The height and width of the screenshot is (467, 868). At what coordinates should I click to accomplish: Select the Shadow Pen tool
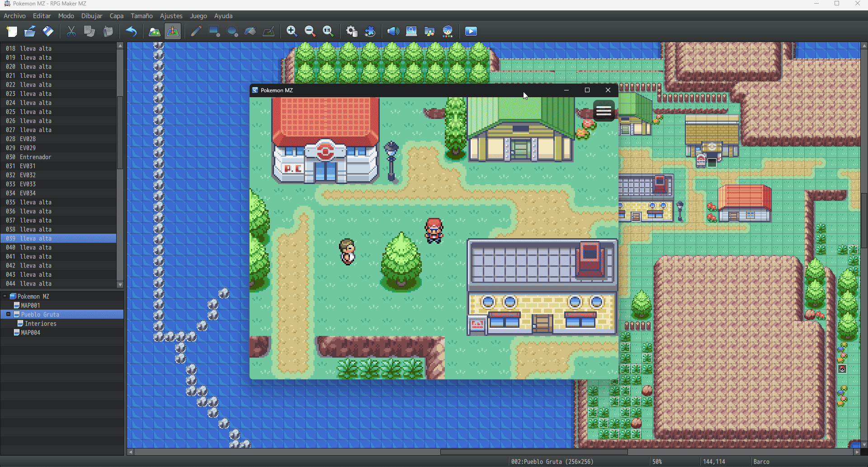point(269,31)
